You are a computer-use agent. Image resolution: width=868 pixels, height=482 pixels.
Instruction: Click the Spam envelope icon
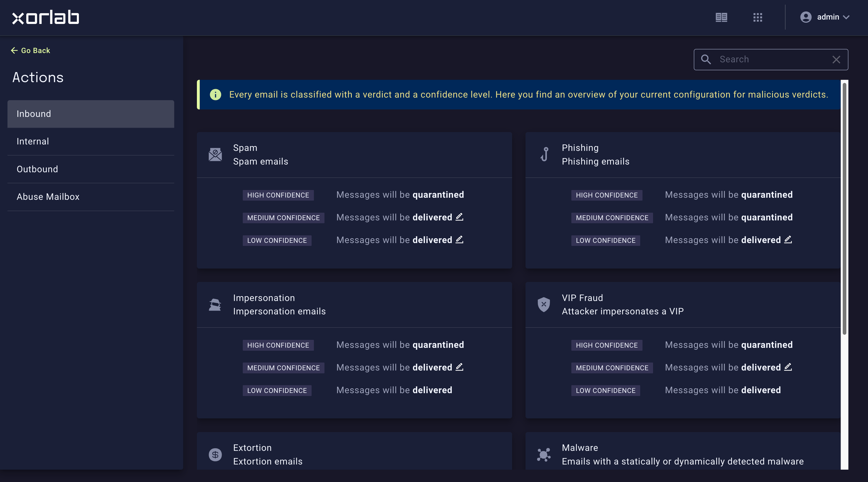click(215, 155)
